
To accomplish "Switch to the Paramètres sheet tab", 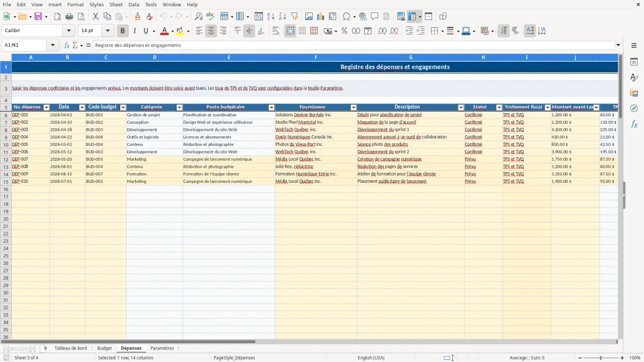I will [x=162, y=349].
